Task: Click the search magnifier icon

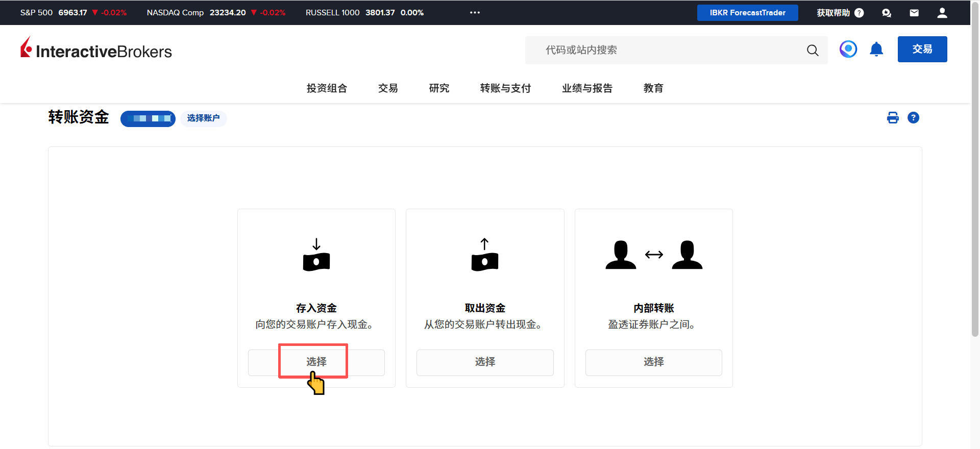Action: (x=812, y=50)
